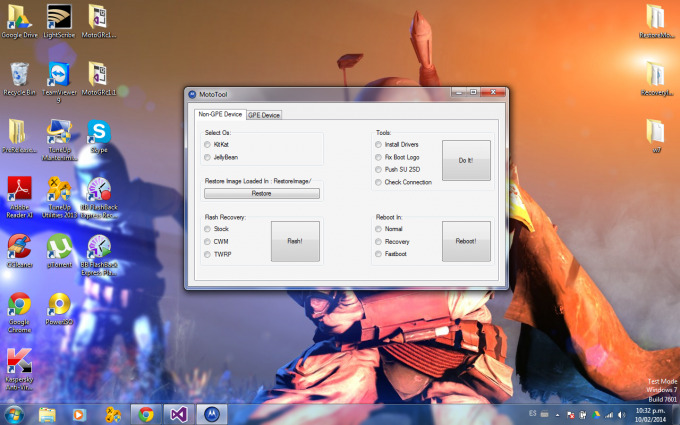The image size is (680, 425).
Task: Choose the JellyBean OS option
Action: (x=207, y=157)
